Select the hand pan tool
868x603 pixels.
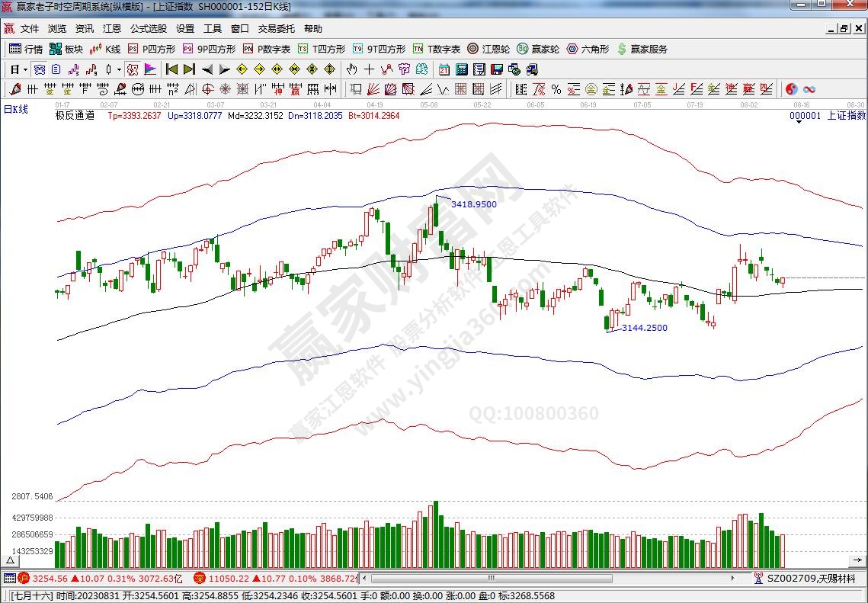[x=352, y=69]
